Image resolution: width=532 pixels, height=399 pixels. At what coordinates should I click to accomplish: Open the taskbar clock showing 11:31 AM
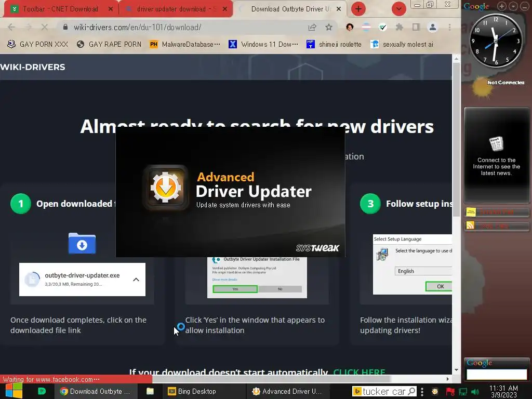tap(503, 391)
